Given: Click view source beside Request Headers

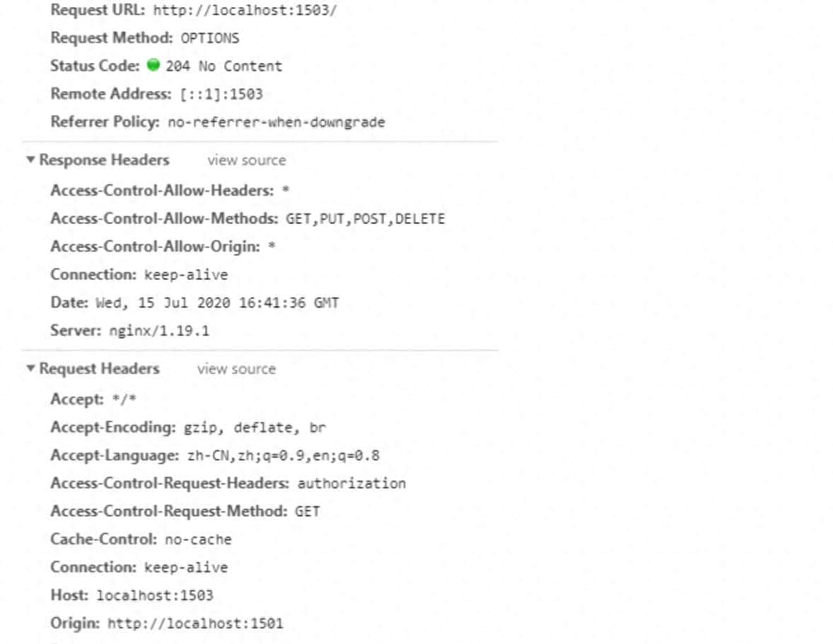Looking at the screenshot, I should point(236,369).
